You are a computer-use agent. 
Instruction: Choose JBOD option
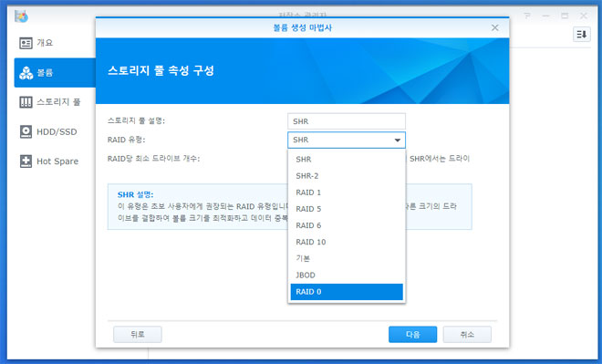(347, 275)
